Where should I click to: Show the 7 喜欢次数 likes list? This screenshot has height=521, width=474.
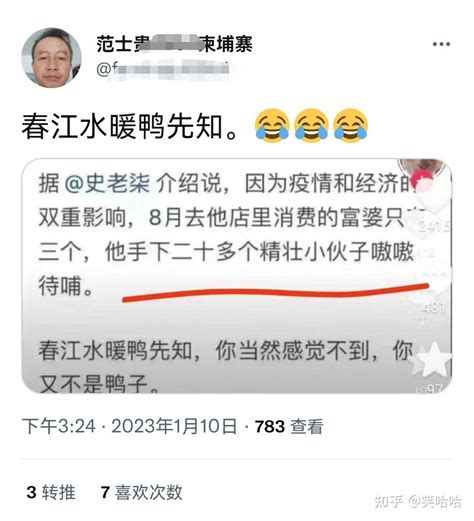[x=141, y=492]
